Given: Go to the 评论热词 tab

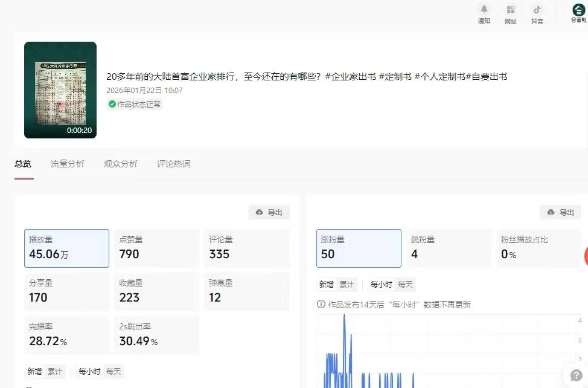Looking at the screenshot, I should click(x=174, y=164).
